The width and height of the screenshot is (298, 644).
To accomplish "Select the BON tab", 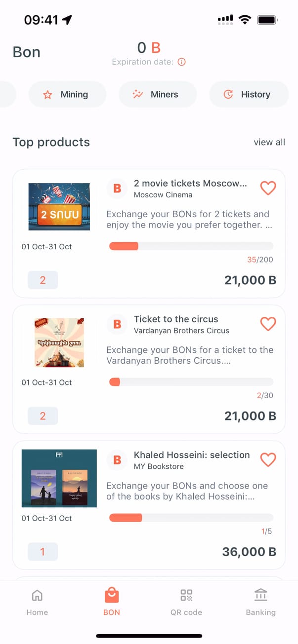I will [112, 602].
